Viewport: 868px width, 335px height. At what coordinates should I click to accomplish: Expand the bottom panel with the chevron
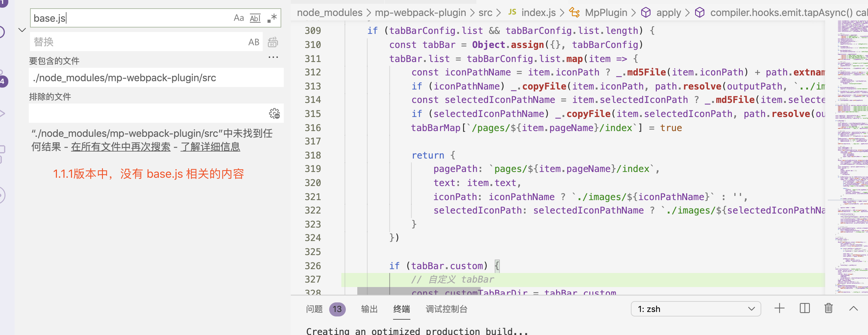854,309
